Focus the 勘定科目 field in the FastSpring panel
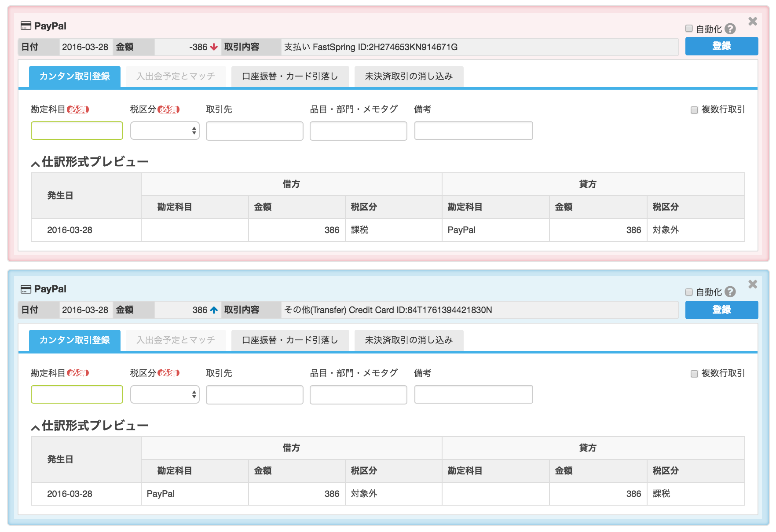Image resolution: width=776 pixels, height=532 pixels. 77,131
